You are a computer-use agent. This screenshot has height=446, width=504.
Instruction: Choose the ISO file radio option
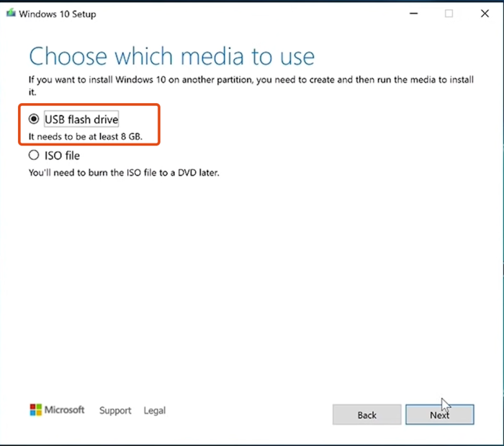[x=34, y=156]
